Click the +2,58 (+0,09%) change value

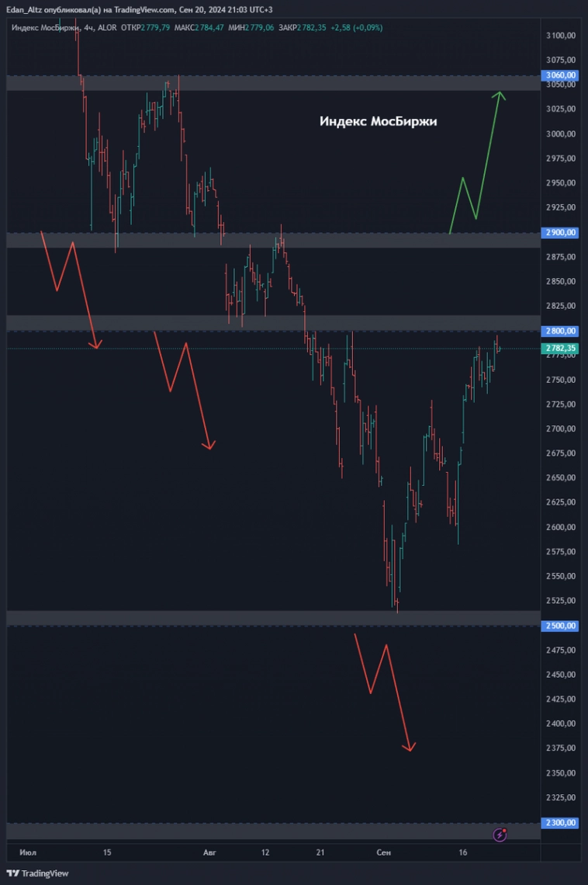tap(356, 27)
